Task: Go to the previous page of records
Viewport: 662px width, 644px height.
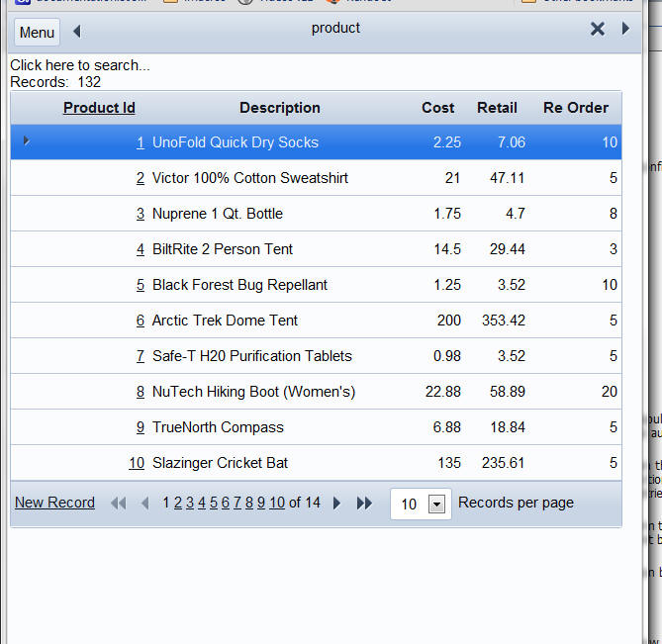Action: [144, 504]
